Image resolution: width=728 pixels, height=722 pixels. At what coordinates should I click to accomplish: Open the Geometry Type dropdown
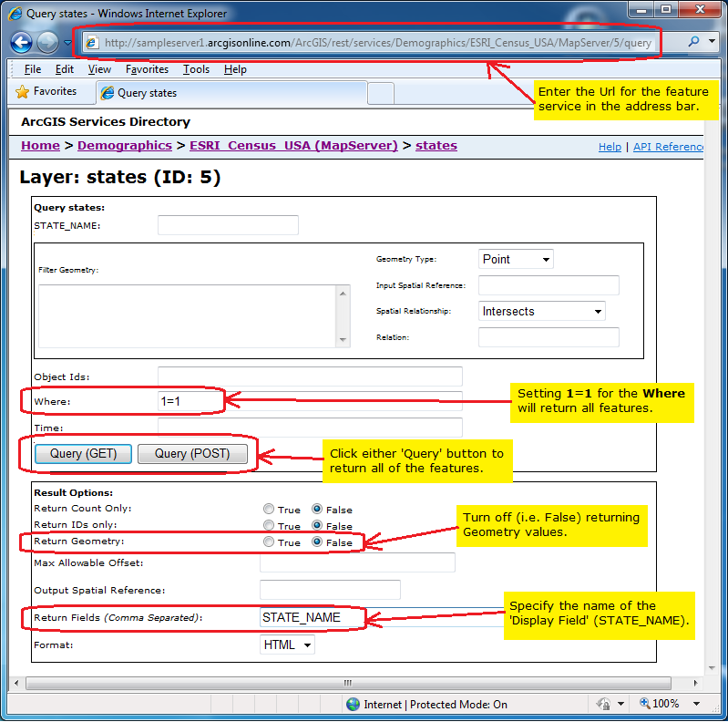tap(516, 259)
